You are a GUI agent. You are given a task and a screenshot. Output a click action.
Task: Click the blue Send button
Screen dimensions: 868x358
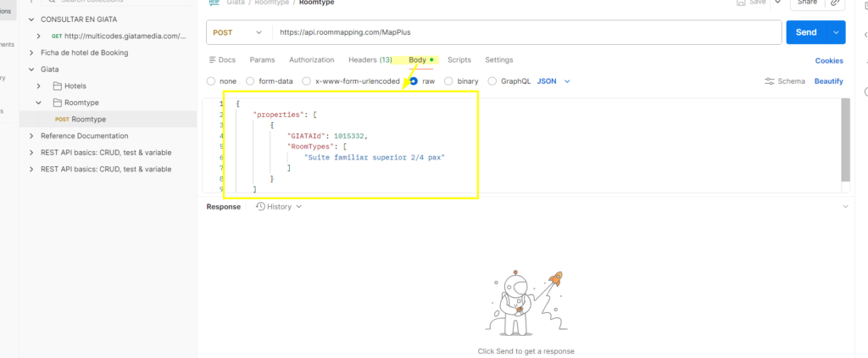click(806, 32)
